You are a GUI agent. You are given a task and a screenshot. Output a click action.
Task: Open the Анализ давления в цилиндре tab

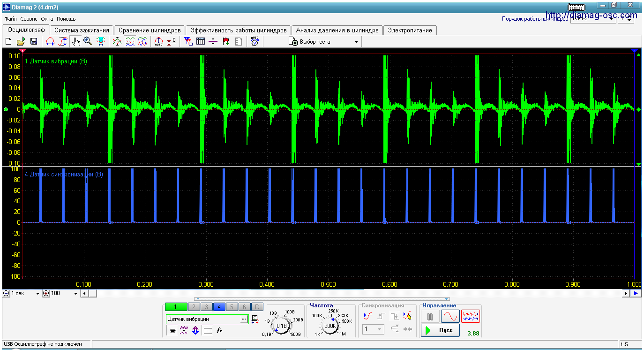[337, 30]
